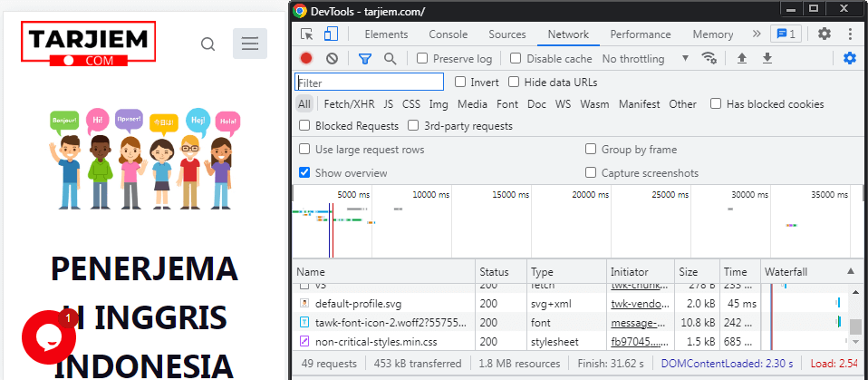Select the non-critical-styles.min.css request name

coord(376,341)
